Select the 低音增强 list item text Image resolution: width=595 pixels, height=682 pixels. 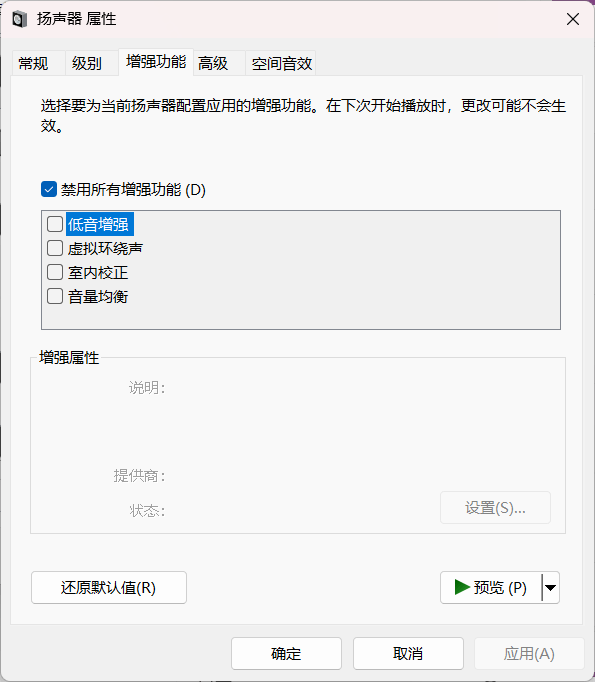click(x=100, y=224)
